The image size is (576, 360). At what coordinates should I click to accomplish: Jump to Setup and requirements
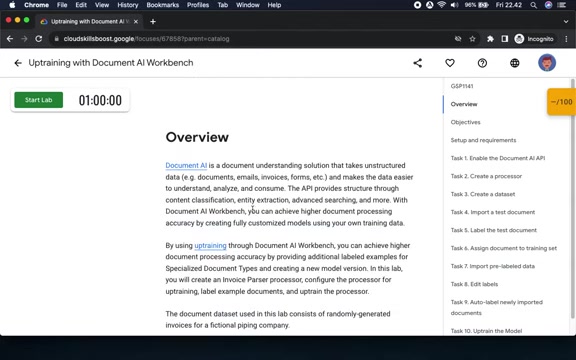pyautogui.click(x=483, y=140)
